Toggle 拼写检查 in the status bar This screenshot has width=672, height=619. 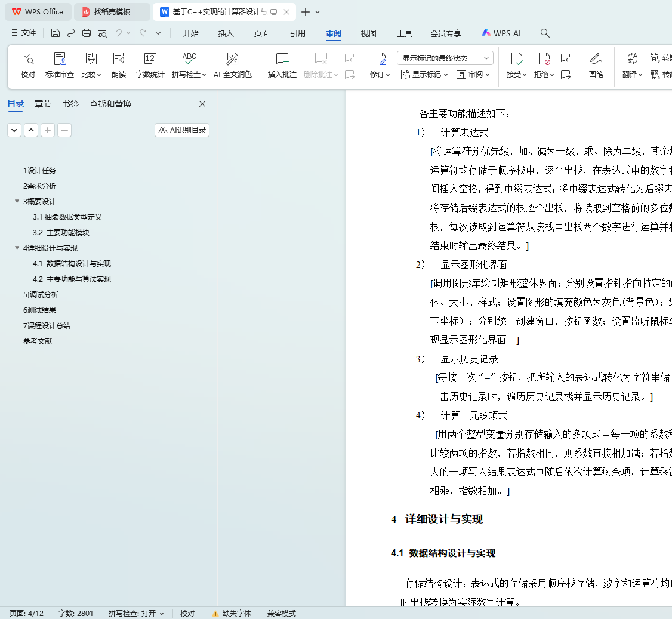[136, 614]
